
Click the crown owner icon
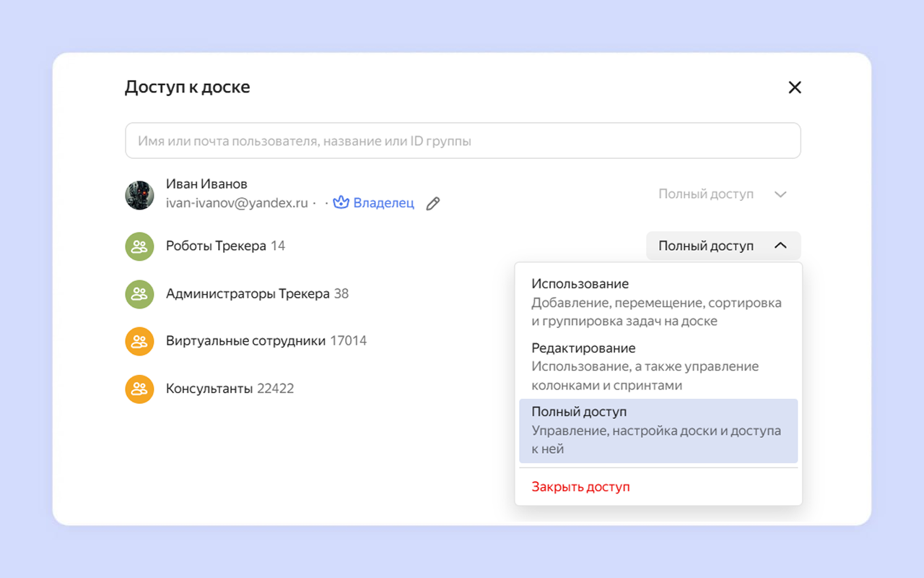[341, 203]
